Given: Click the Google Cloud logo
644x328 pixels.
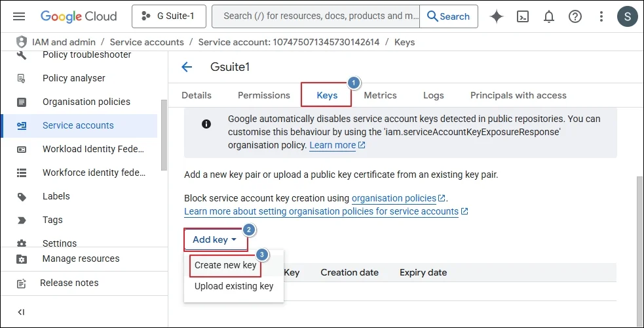Looking at the screenshot, I should pos(79,16).
